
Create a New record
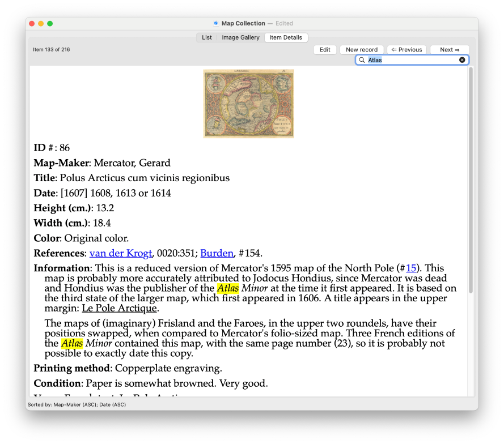pyautogui.click(x=362, y=50)
